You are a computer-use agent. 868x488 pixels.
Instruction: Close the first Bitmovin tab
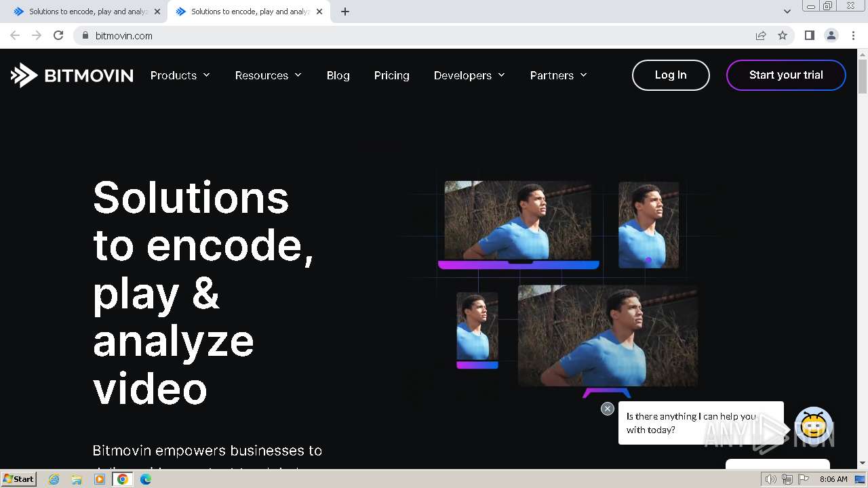157,12
